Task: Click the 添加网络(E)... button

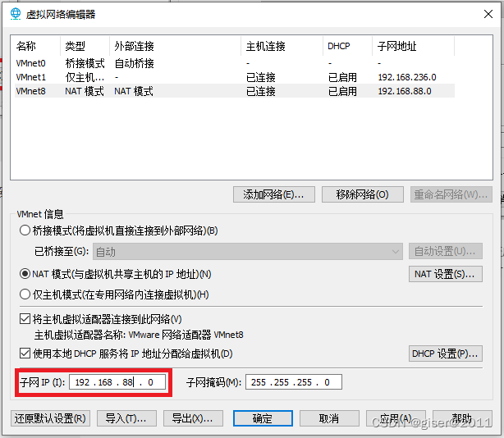Action: (x=274, y=194)
